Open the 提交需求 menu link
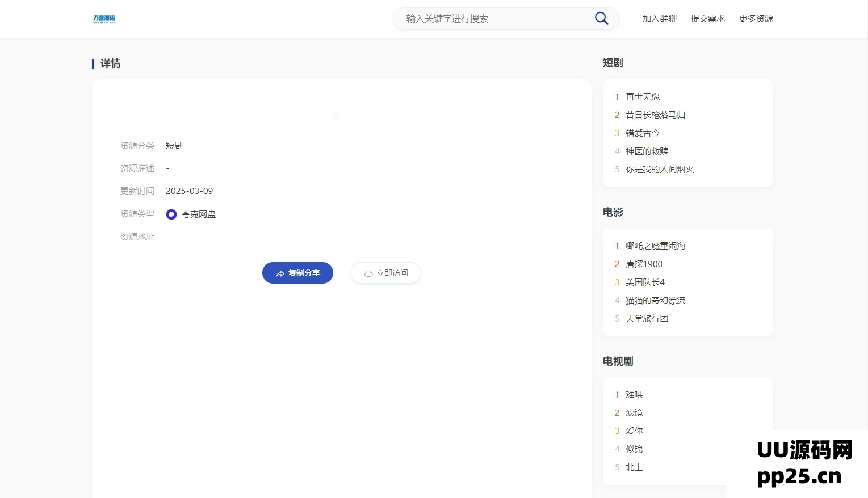Image resolution: width=868 pixels, height=498 pixels. tap(707, 19)
